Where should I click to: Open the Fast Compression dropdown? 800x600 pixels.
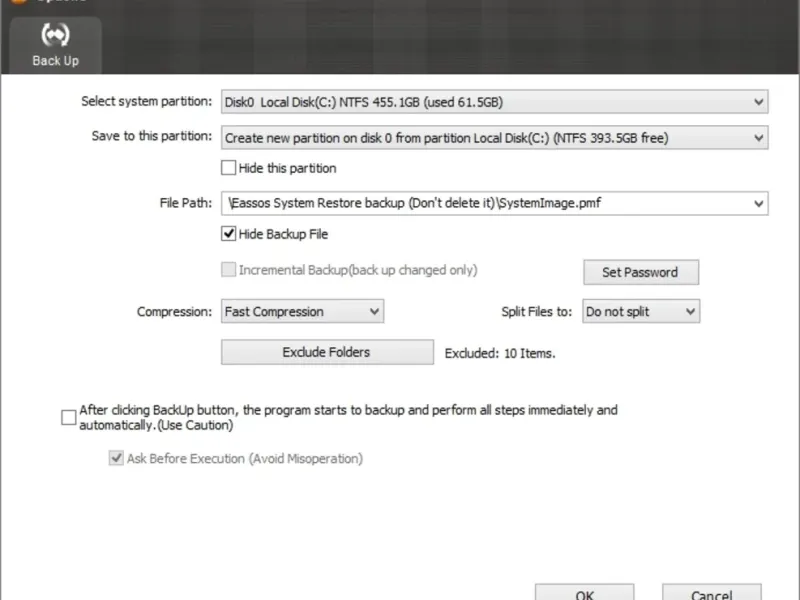coord(302,311)
